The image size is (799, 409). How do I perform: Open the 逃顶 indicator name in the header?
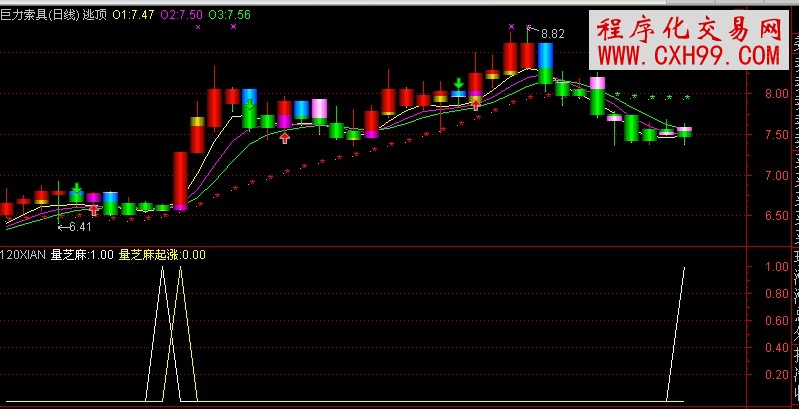click(x=94, y=15)
